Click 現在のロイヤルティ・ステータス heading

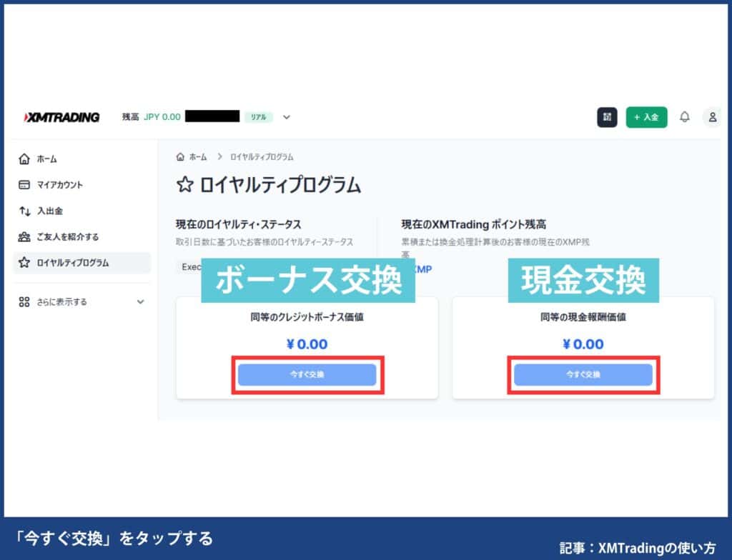(239, 224)
